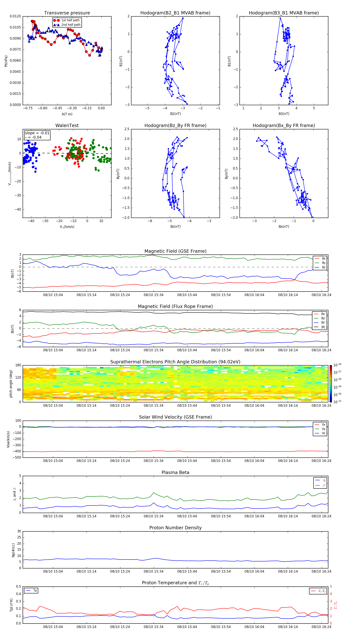Viewport: 351px width, 644px height.
Task: Click the 'Te/Tp' legend entry in the temperature panel
Action: click(x=318, y=591)
